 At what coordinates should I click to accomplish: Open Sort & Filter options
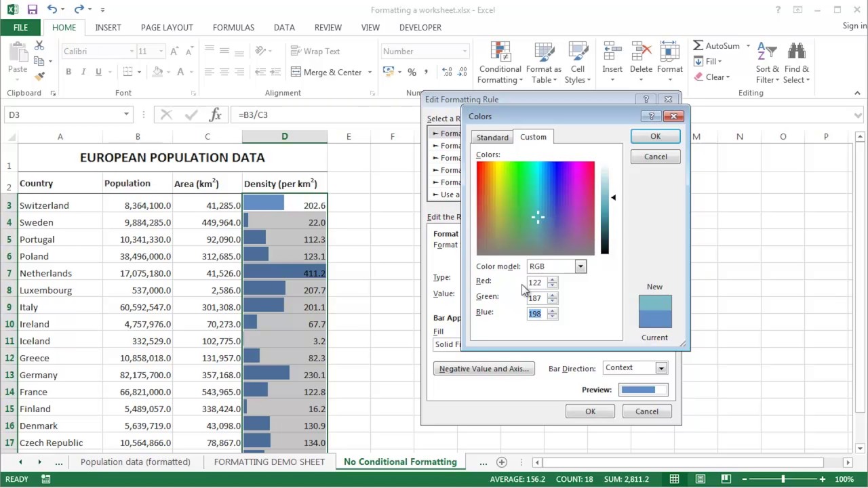point(768,62)
